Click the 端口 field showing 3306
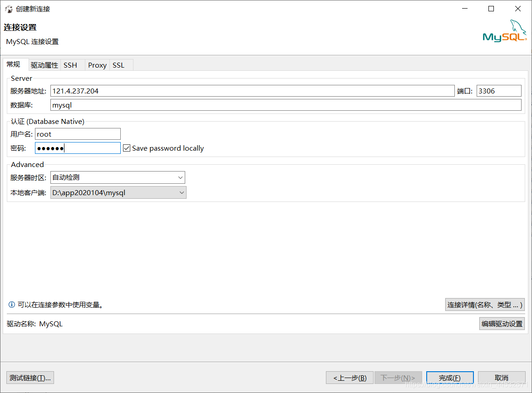The height and width of the screenshot is (393, 532). 499,91
